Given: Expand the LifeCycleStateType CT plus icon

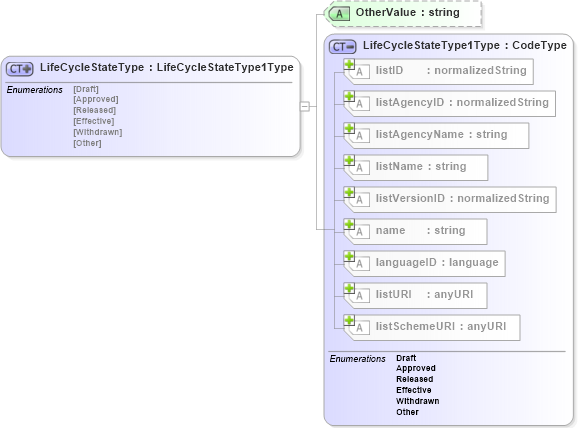Looking at the screenshot, I should [x=20, y=69].
